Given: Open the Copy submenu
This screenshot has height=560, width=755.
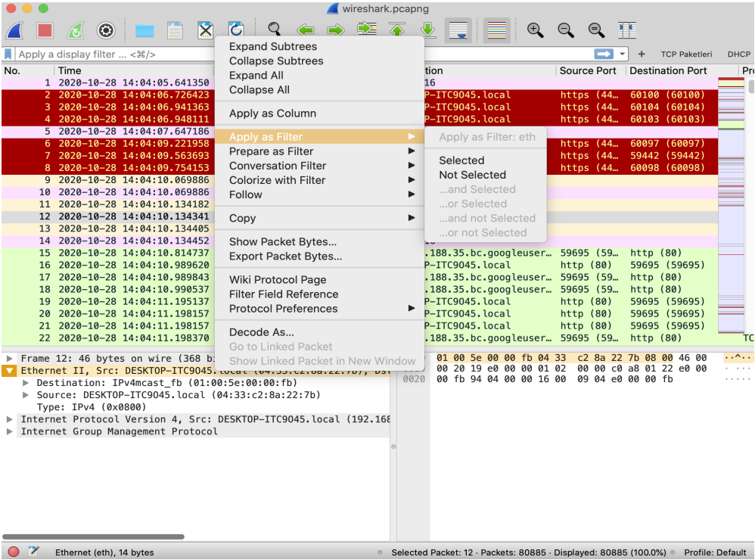Looking at the screenshot, I should pyautogui.click(x=320, y=218).
